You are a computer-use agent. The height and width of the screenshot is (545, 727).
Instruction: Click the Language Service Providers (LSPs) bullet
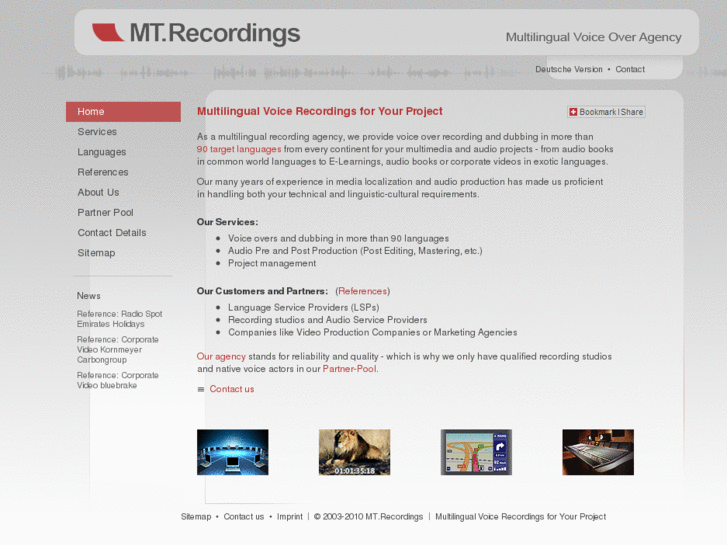[x=303, y=308]
